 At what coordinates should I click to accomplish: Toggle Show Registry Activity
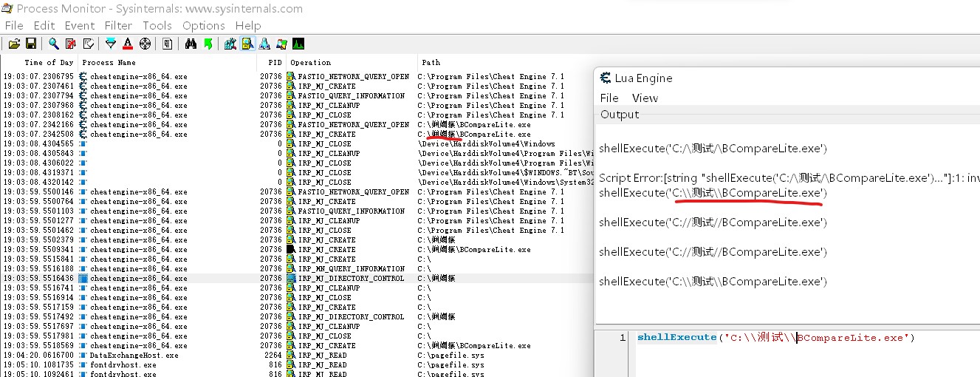(x=230, y=44)
